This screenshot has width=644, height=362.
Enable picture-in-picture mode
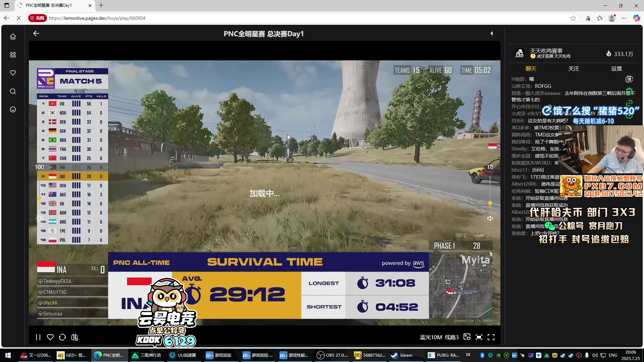click(467, 337)
